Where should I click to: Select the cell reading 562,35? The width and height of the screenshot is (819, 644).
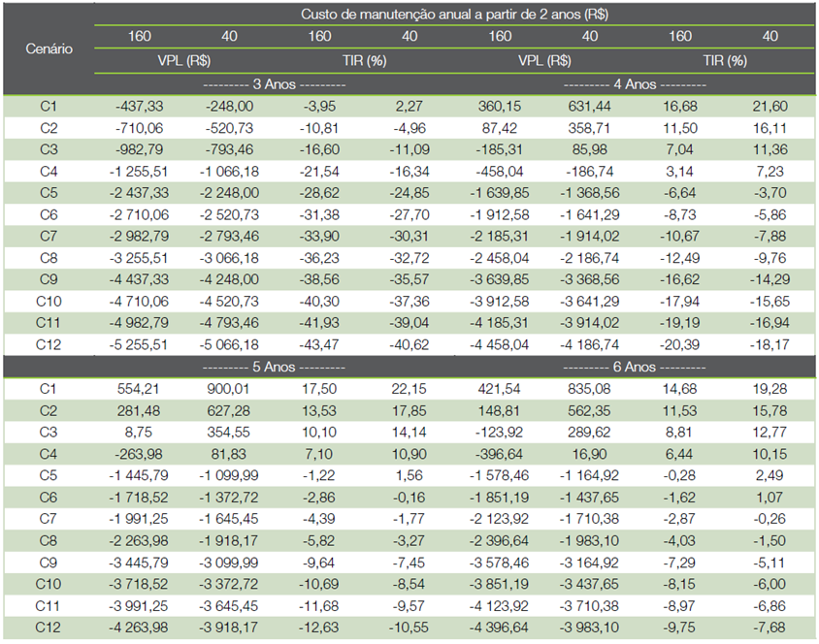[x=589, y=410]
